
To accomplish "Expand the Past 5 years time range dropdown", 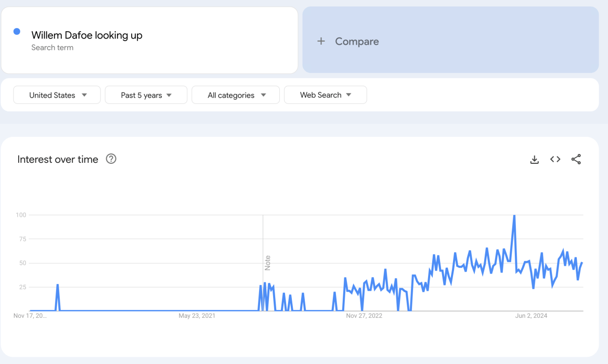I will [x=146, y=95].
